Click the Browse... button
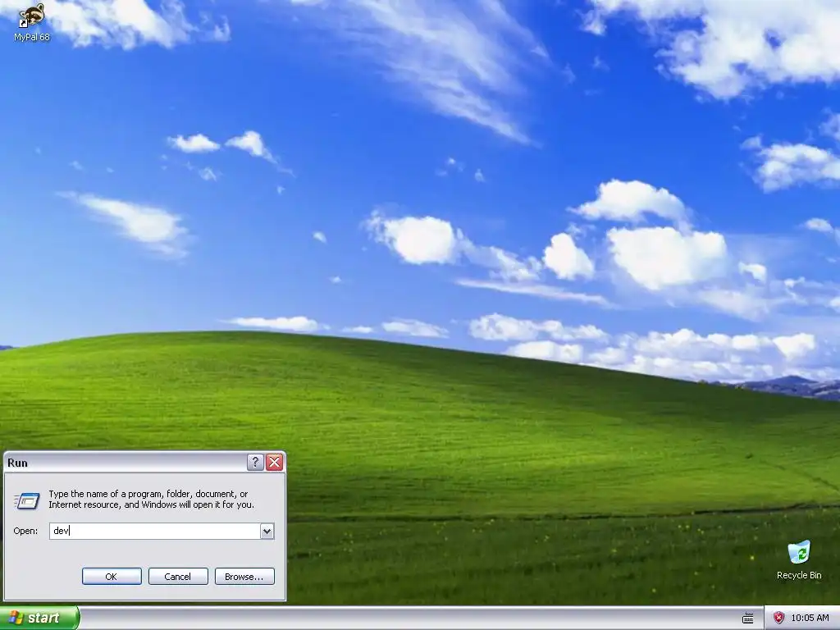This screenshot has width=840, height=630. pyautogui.click(x=244, y=577)
